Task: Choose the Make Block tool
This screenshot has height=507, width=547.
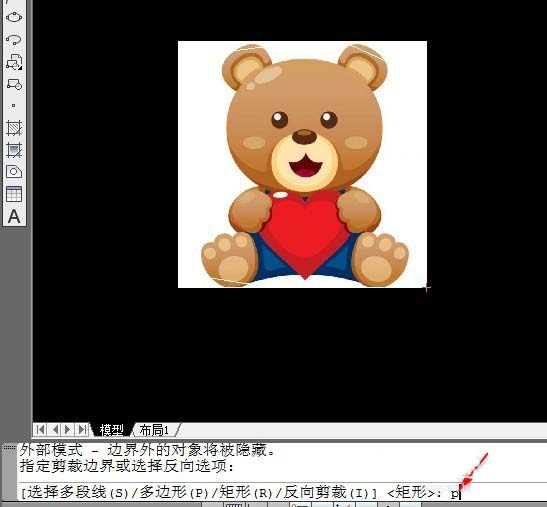Action: click(14, 84)
